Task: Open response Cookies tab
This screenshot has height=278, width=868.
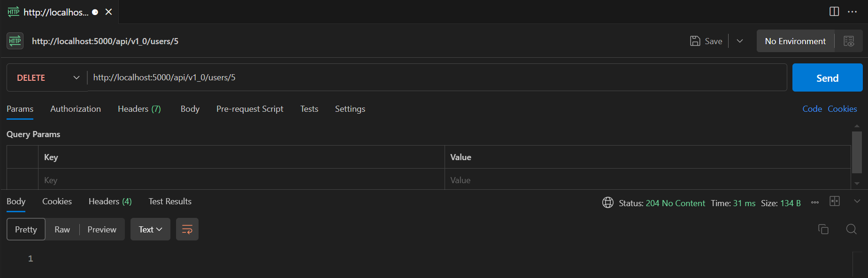Action: 57,201
